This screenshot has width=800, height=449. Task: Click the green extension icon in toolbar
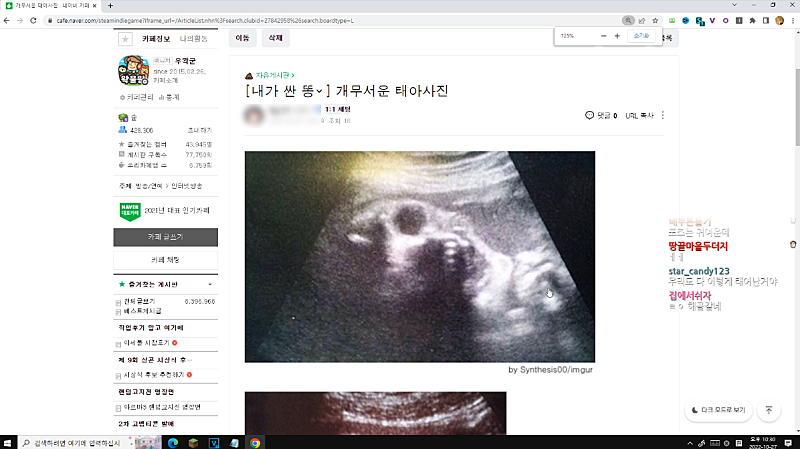click(672, 20)
